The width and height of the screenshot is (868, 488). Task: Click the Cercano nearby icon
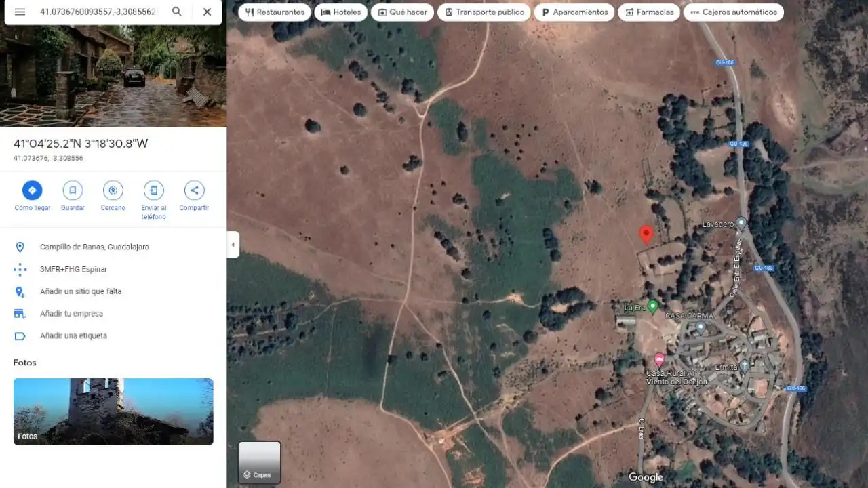tap(113, 190)
